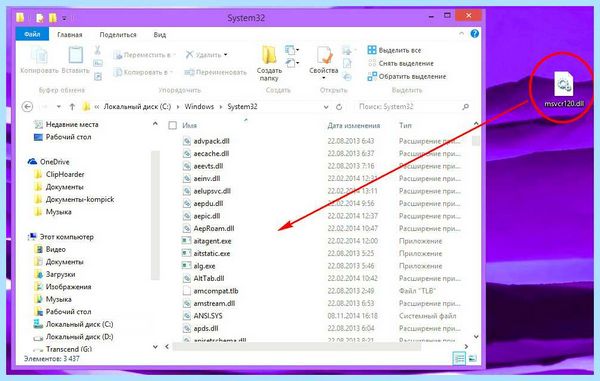Click the amcompat.tlb file icon
Screen dimensions: 600x381
(x=186, y=291)
